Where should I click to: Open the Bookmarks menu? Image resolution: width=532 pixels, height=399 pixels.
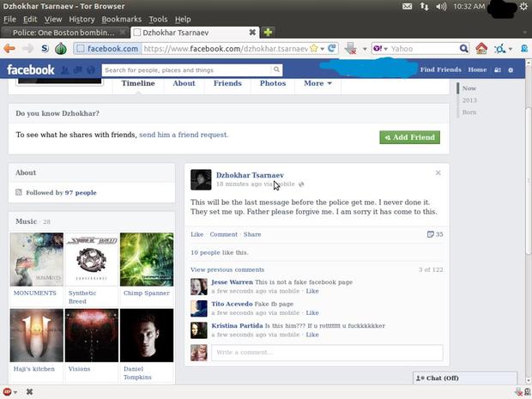click(x=122, y=19)
